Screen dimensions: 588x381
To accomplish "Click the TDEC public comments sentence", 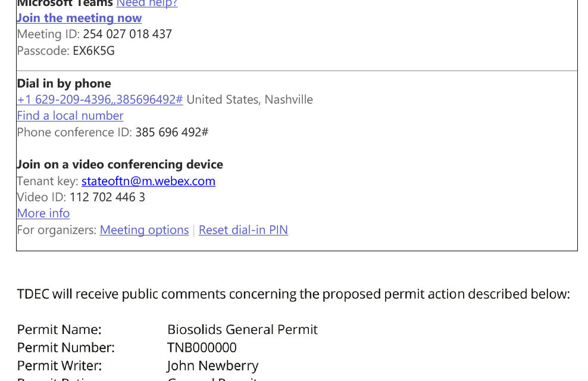I will coord(293,294).
